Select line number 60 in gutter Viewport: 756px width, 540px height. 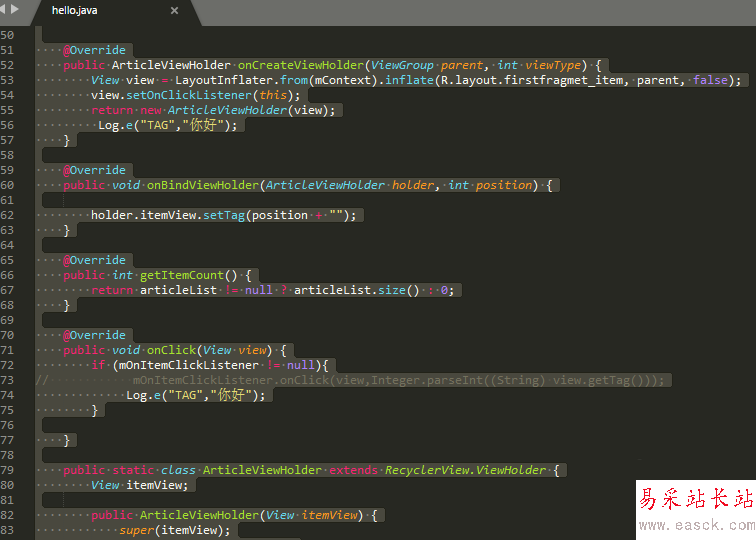(x=7, y=185)
